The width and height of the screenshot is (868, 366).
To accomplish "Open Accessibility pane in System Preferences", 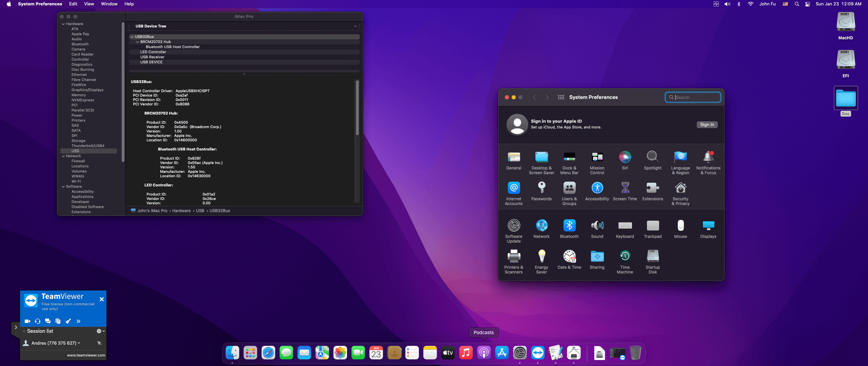I will (597, 191).
